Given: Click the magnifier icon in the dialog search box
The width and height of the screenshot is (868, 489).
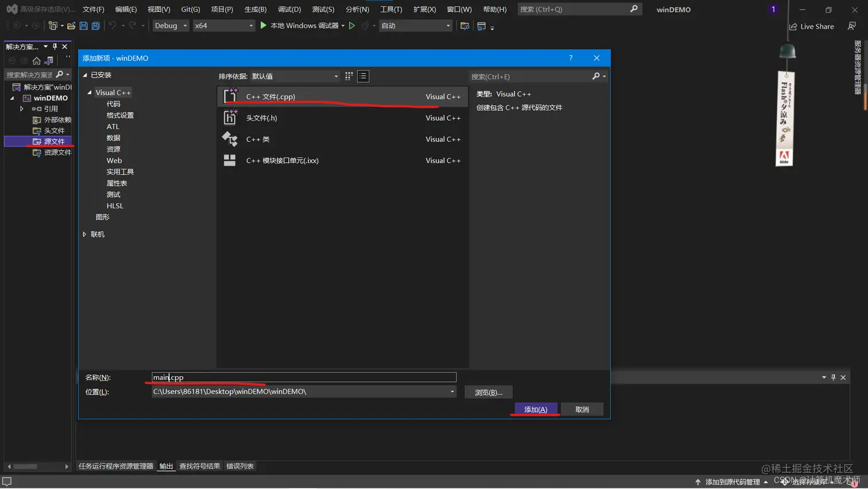Looking at the screenshot, I should tap(596, 76).
